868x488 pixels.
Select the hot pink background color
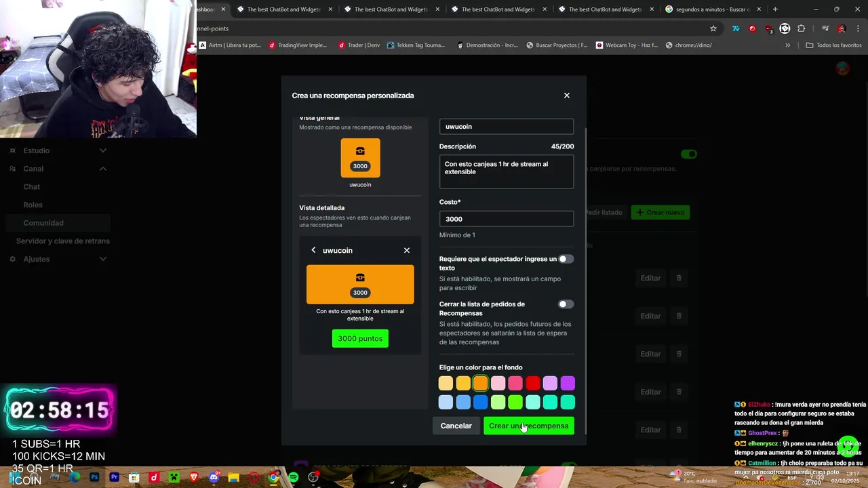515,384
